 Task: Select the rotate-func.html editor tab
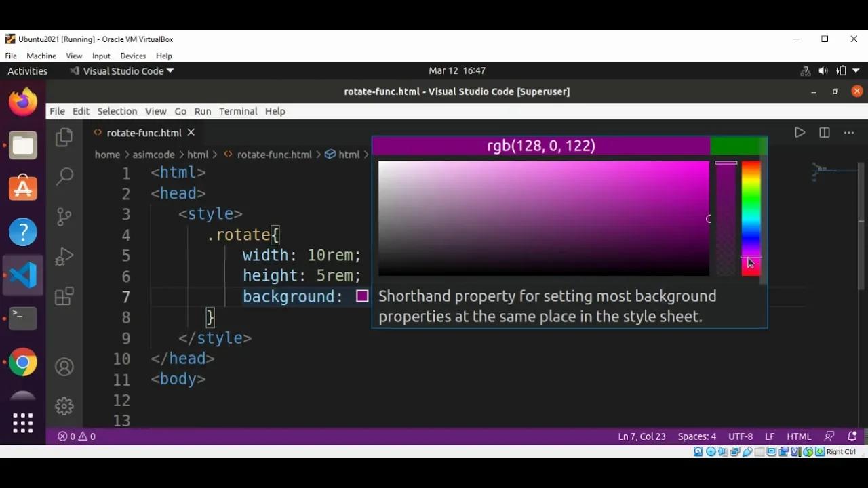(144, 132)
